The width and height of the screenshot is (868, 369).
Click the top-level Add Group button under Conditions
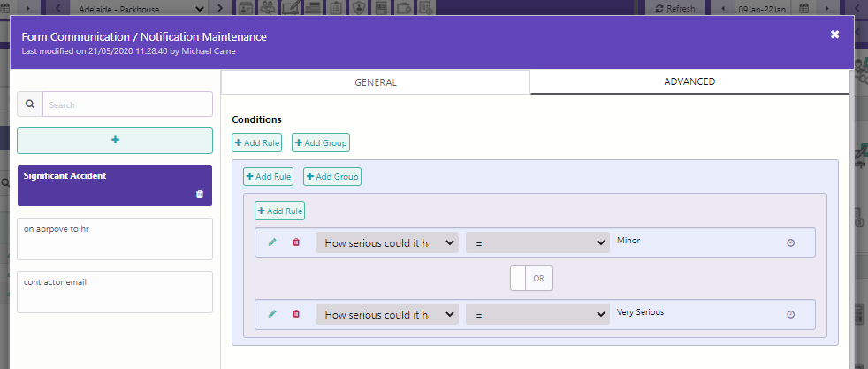[x=321, y=142]
